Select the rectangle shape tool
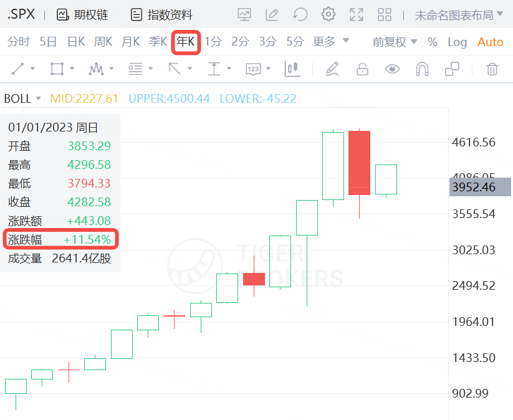The width and height of the screenshot is (513, 420). (57, 69)
